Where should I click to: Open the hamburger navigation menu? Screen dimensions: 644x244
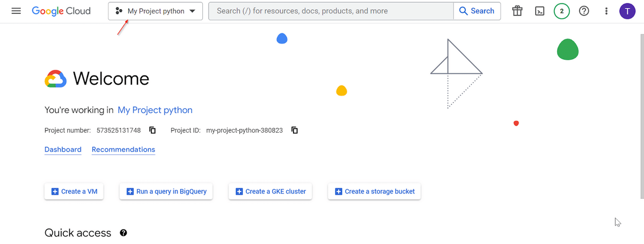coord(16,11)
